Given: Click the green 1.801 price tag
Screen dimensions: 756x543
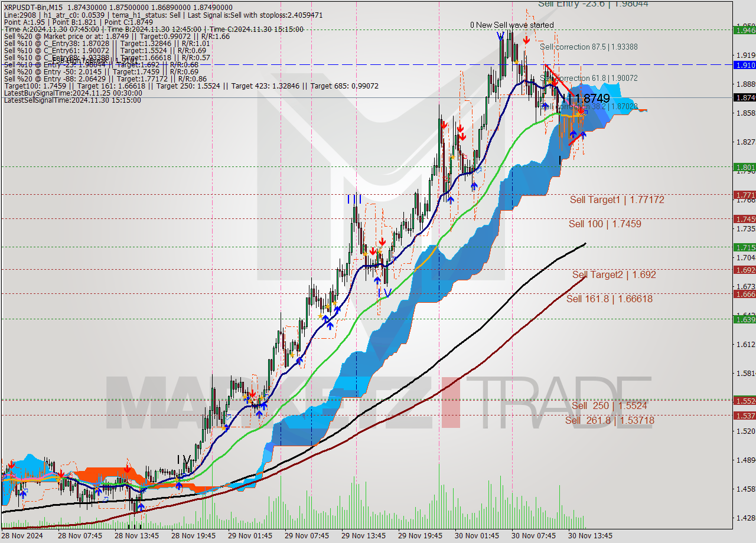Looking at the screenshot, I should (744, 167).
